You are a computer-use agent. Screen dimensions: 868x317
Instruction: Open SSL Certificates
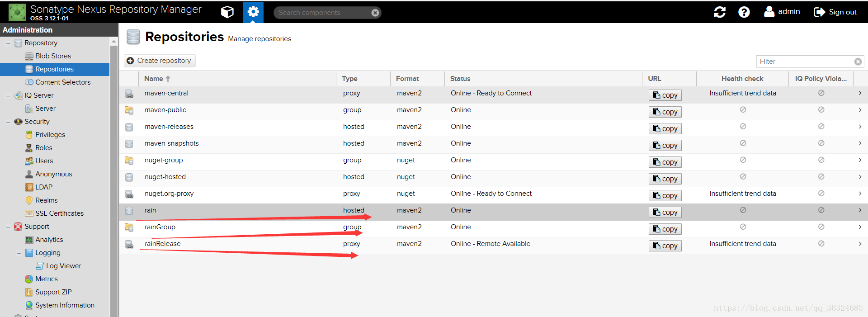tap(59, 213)
